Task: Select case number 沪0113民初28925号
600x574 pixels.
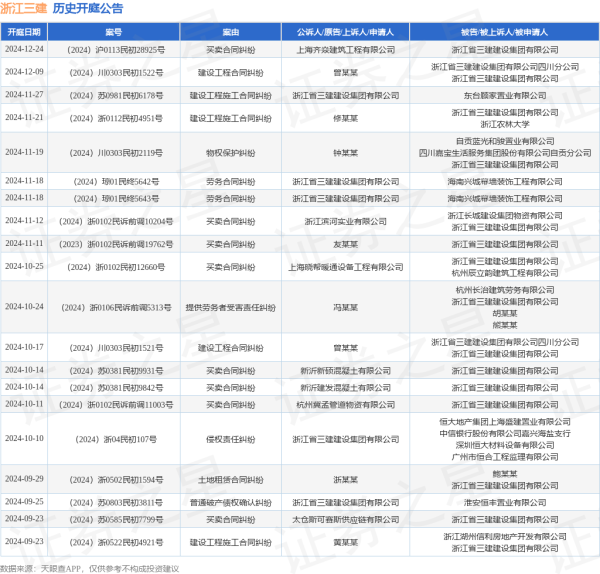Action: [x=116, y=50]
